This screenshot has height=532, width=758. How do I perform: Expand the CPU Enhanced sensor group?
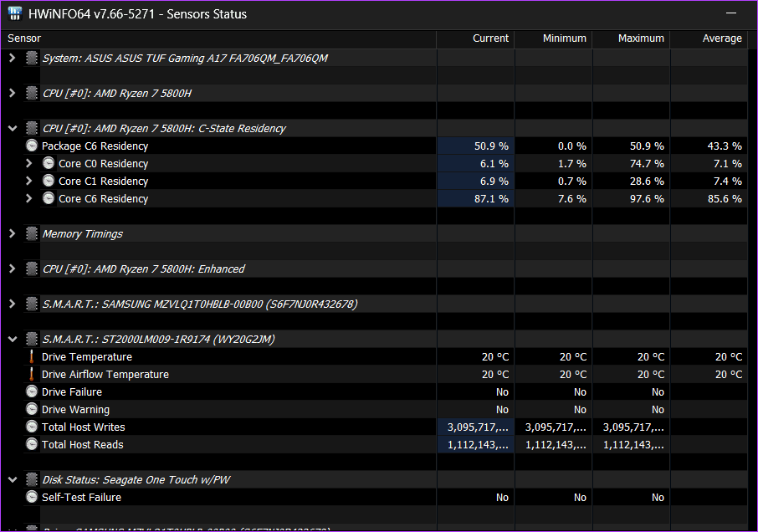coord(12,269)
